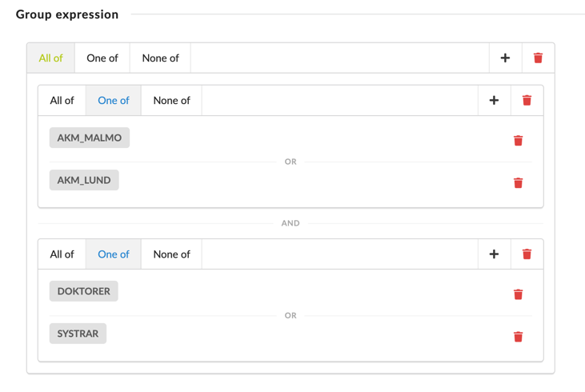The height and width of the screenshot is (392, 585).
Task: Set DOKTORER subgroup to 'None of'
Action: [x=171, y=254]
